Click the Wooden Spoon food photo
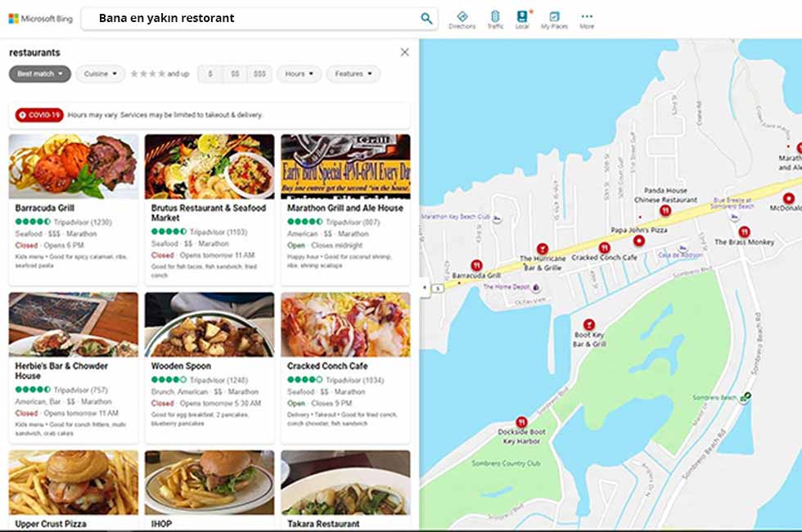Image resolution: width=802 pixels, height=532 pixels. pyautogui.click(x=210, y=324)
